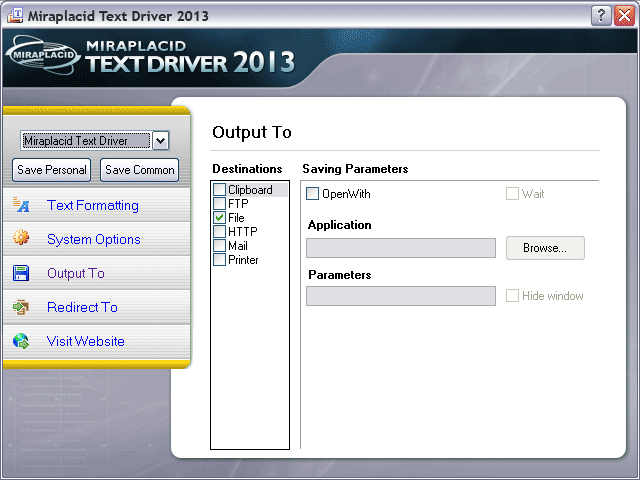
Task: Click the Application path input field
Action: click(x=401, y=248)
